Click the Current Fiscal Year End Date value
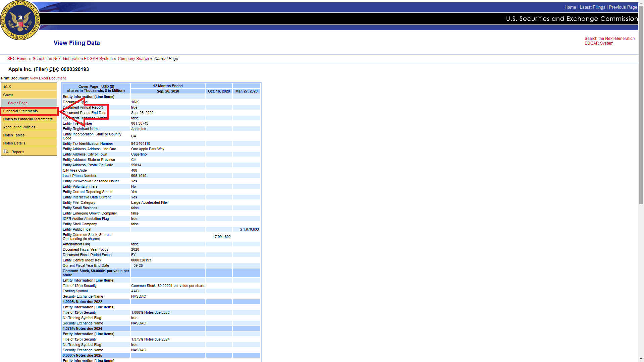 [137, 265]
